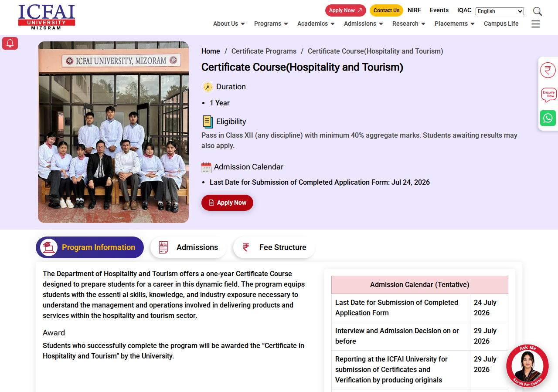Open the English language dropdown
This screenshot has width=558, height=392.
coord(500,11)
